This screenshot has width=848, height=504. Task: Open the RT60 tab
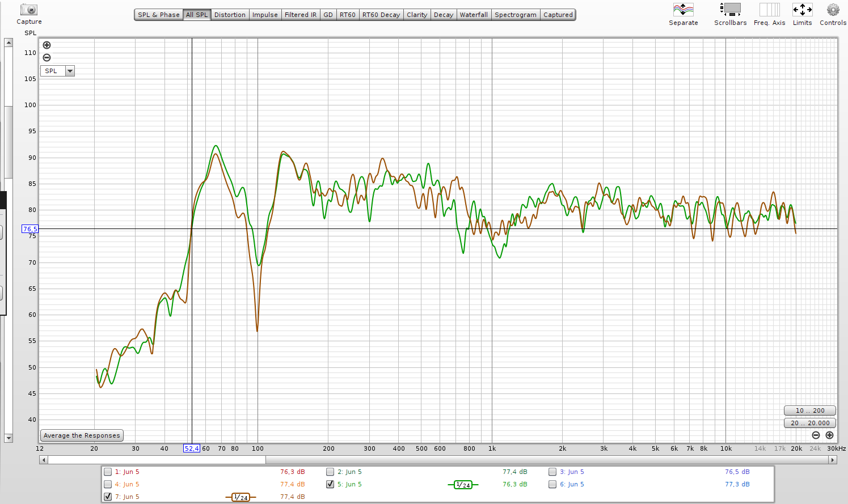pos(348,15)
